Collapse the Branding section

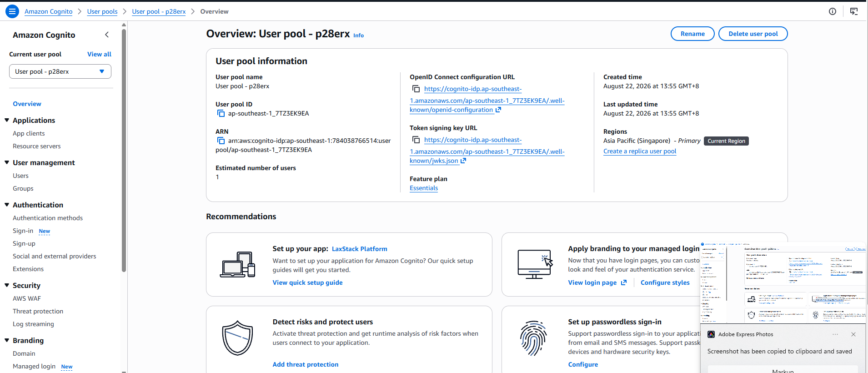point(7,340)
